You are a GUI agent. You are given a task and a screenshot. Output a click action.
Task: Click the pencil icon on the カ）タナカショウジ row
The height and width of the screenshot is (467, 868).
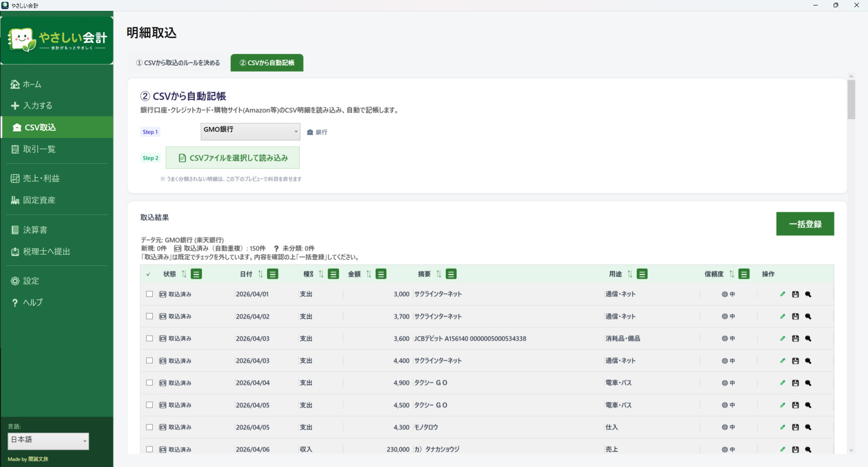pyautogui.click(x=783, y=449)
